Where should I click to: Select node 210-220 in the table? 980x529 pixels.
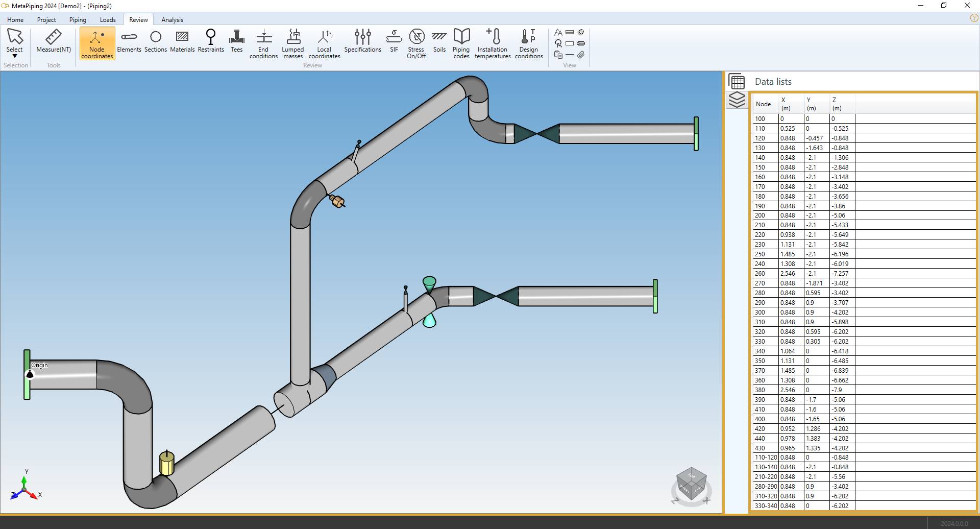click(766, 477)
